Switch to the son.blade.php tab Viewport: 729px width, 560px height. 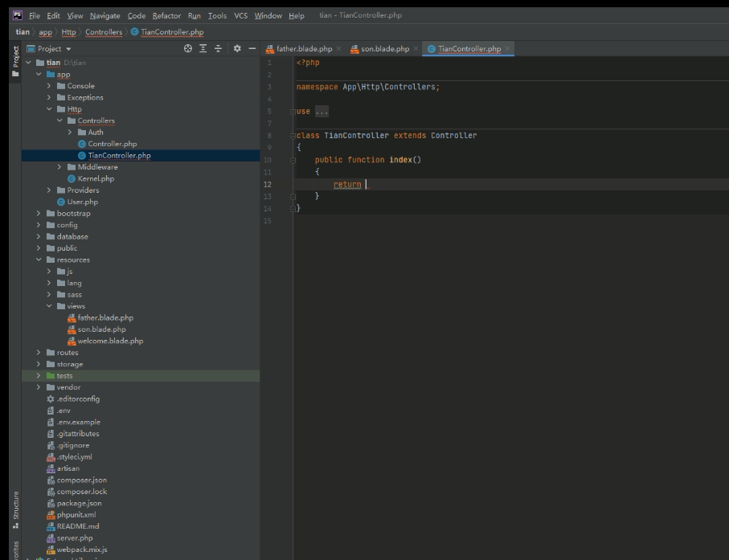tap(384, 49)
